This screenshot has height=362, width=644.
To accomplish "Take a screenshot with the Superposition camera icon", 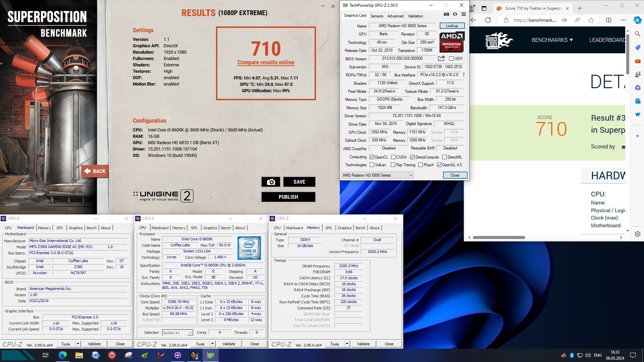I will (x=271, y=182).
